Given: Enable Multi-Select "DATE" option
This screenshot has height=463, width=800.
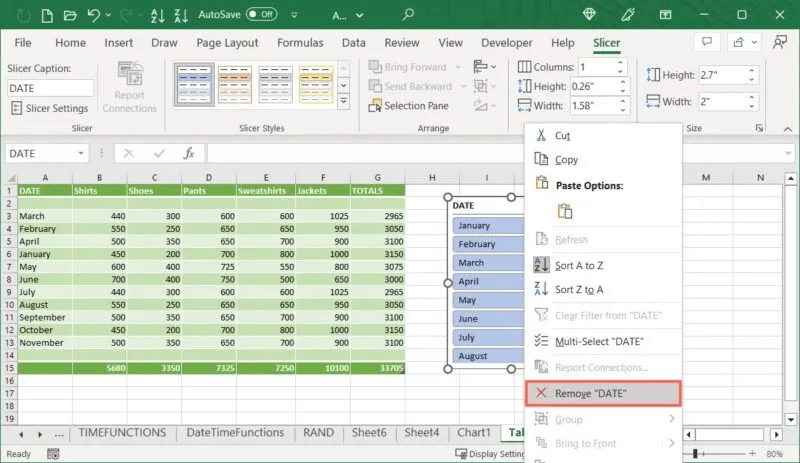Looking at the screenshot, I should coord(599,341).
